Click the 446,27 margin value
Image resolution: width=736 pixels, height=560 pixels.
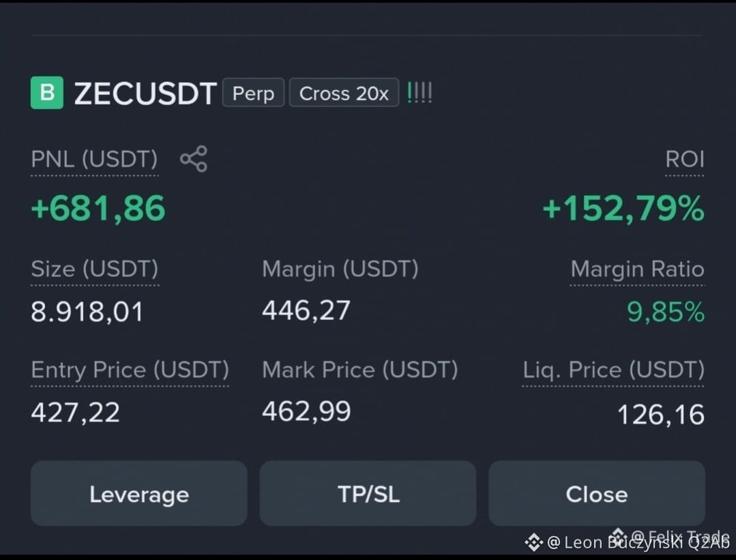click(306, 310)
